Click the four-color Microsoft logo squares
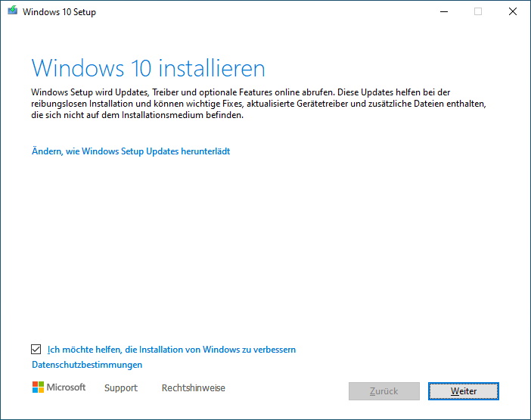The height and width of the screenshot is (420, 531). point(38,387)
